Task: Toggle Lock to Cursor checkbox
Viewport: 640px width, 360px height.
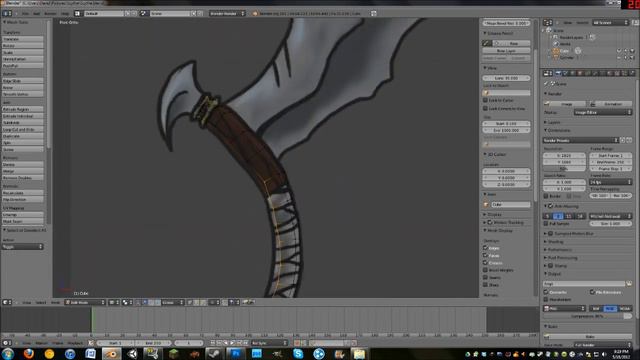Action: point(485,100)
